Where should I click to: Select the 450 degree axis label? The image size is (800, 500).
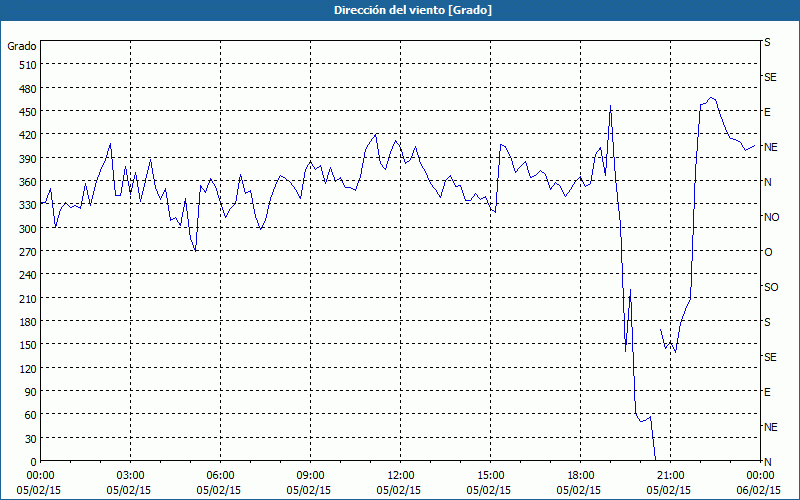(29, 112)
